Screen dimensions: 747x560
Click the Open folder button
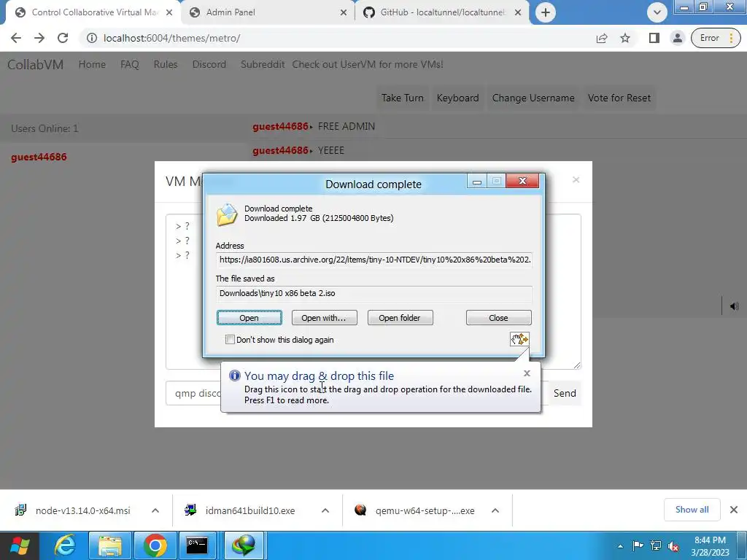400,318
